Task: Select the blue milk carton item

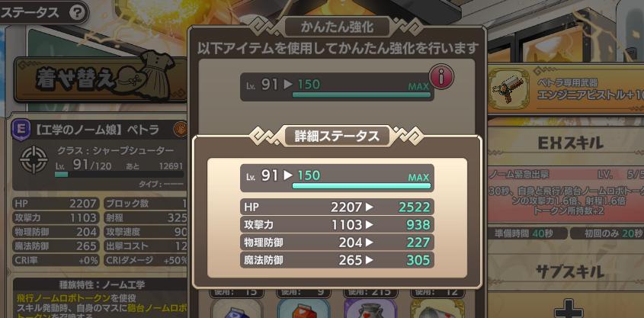Action: click(236, 309)
